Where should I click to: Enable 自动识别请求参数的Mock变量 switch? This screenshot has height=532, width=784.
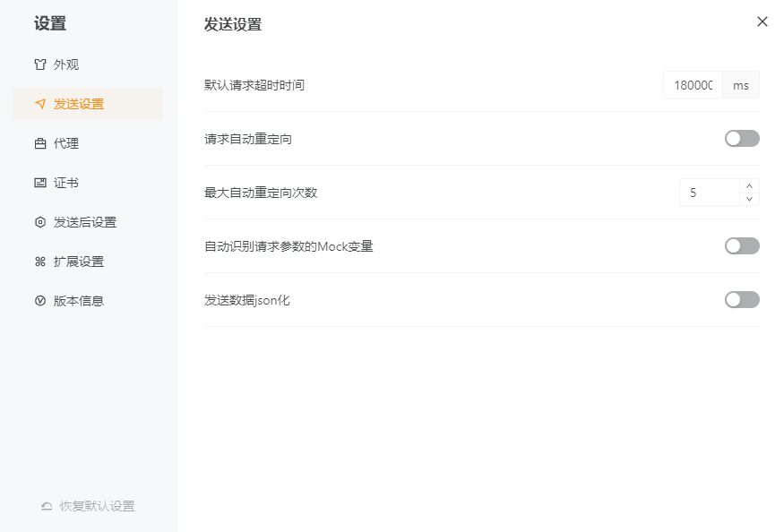point(742,246)
